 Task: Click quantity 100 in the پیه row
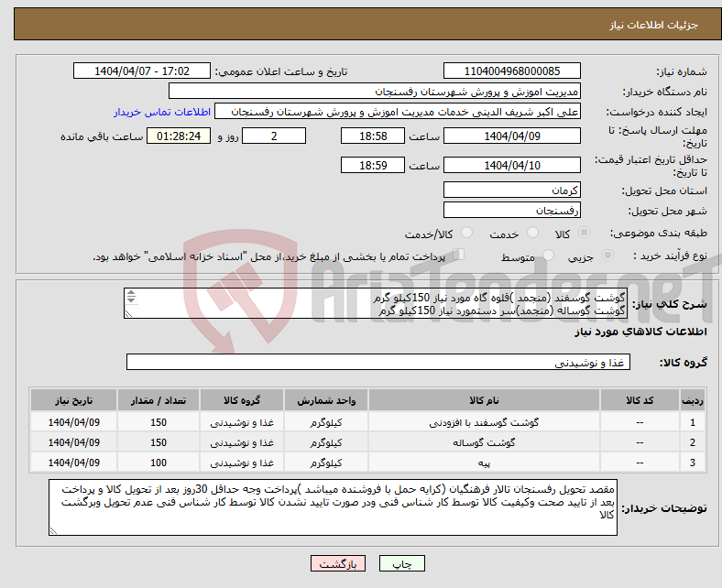(x=159, y=463)
